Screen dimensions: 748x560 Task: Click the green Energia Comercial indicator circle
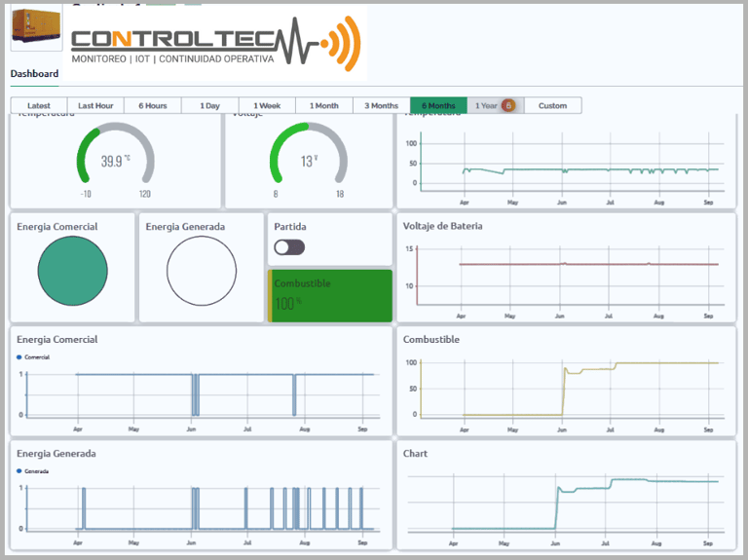click(x=72, y=271)
